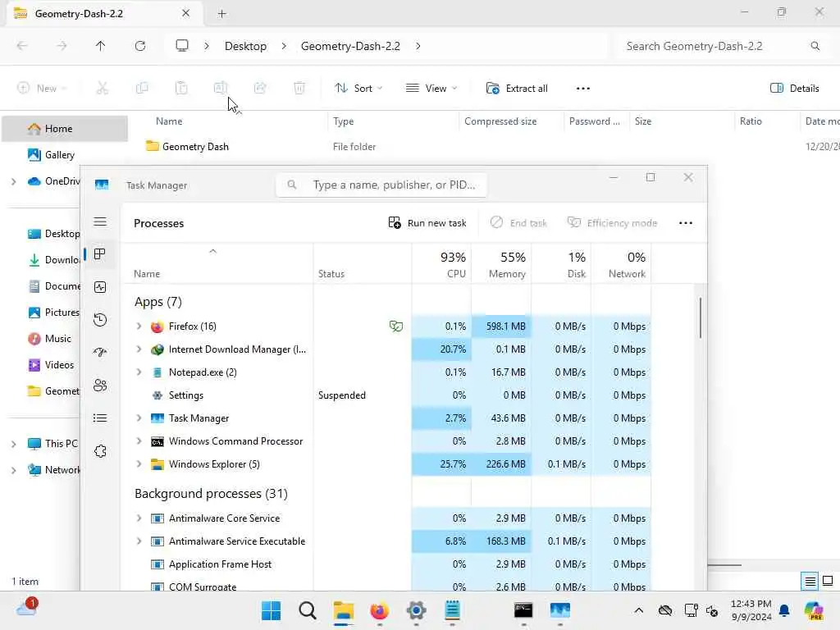This screenshot has height=630, width=840.
Task: Add a new Explorer tab
Action: [x=221, y=14]
